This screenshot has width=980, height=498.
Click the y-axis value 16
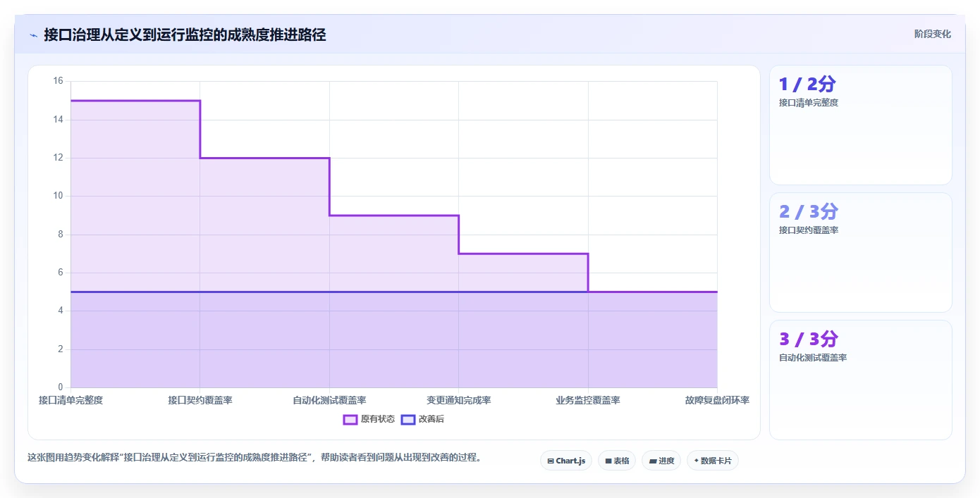(59, 81)
